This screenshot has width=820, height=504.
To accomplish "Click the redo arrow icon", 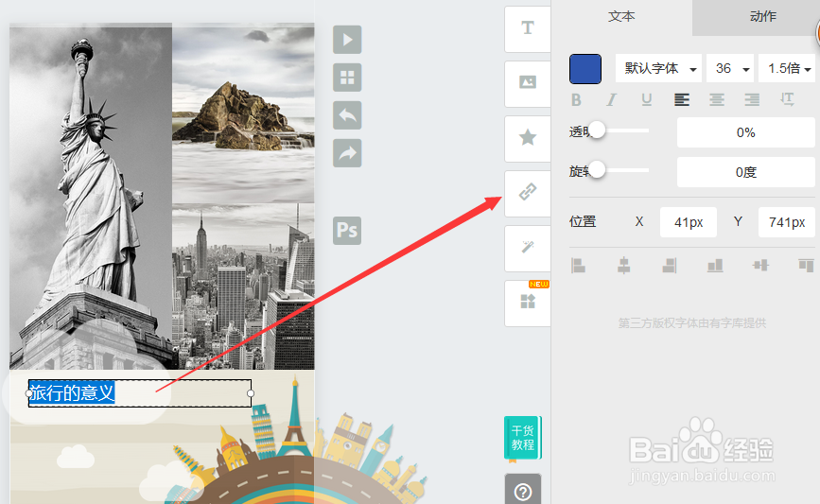I will point(347,153).
